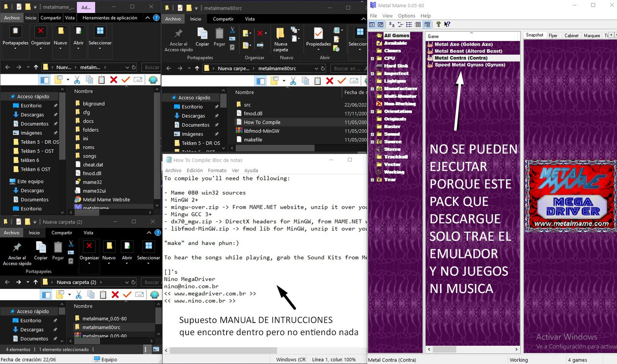Open File menu in Metal Mame
Image resolution: width=617 pixels, height=364 pixels.
373,16
